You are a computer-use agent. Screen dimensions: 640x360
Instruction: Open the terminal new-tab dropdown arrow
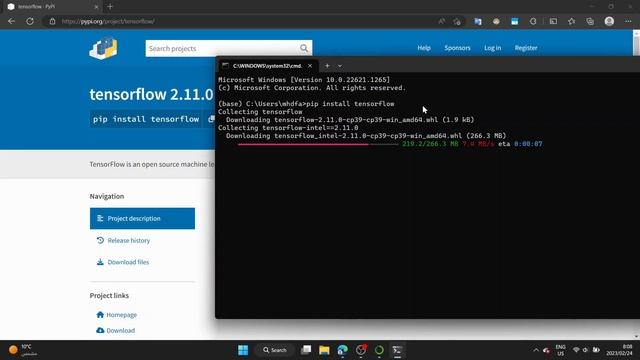pos(340,66)
